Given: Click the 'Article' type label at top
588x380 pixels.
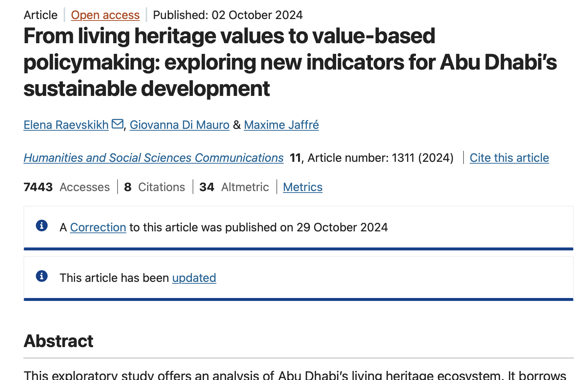Looking at the screenshot, I should tap(41, 15).
